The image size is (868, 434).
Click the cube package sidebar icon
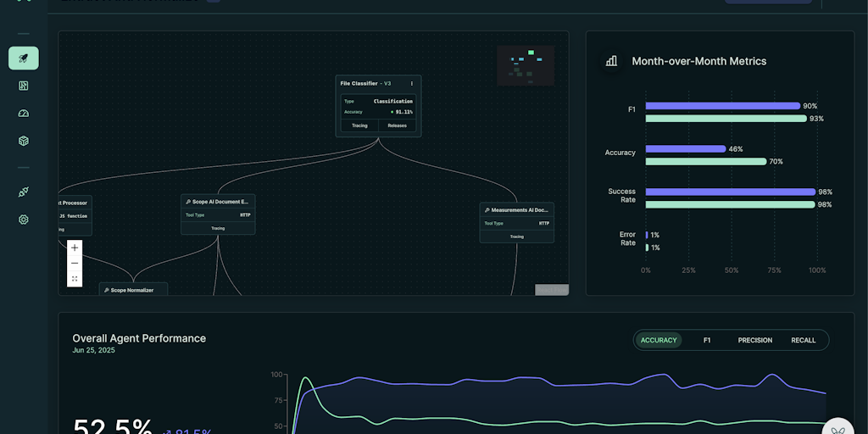coord(24,141)
